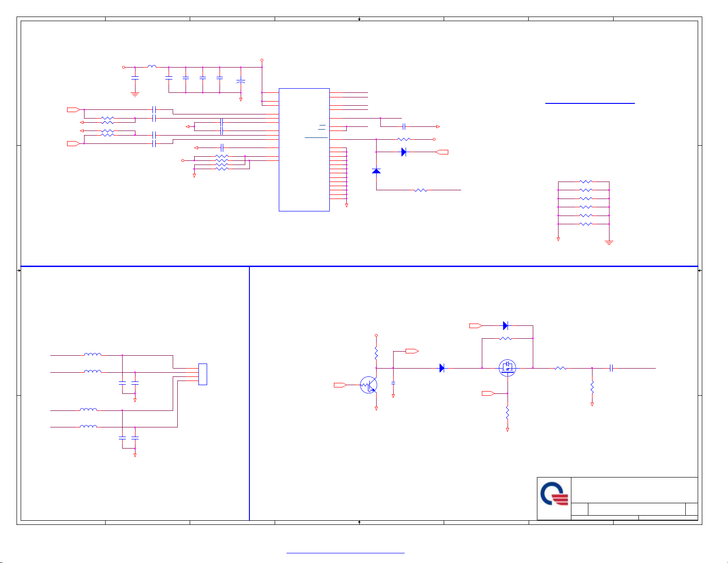Select the diode feeding the port right of the IC
This screenshot has height=563, width=728.
point(403,152)
